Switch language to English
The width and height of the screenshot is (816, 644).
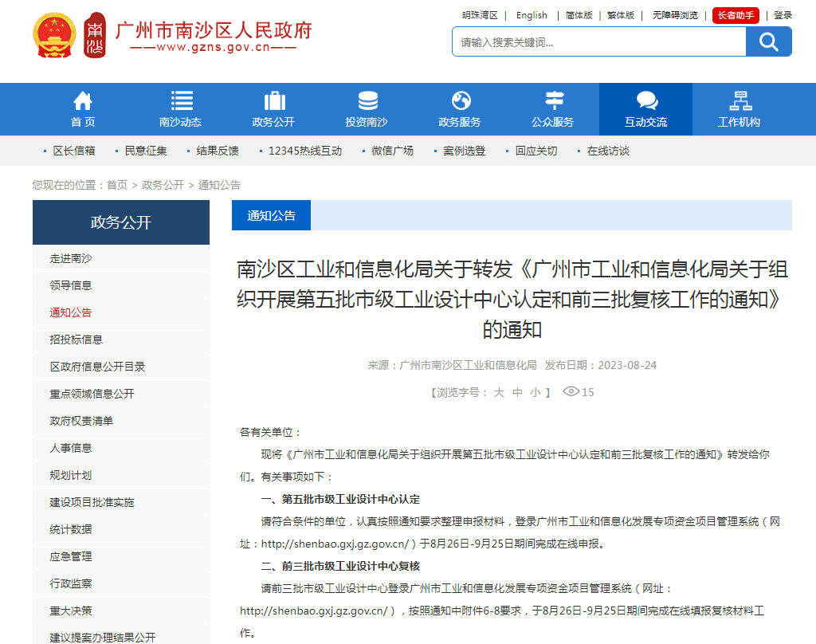tap(532, 15)
